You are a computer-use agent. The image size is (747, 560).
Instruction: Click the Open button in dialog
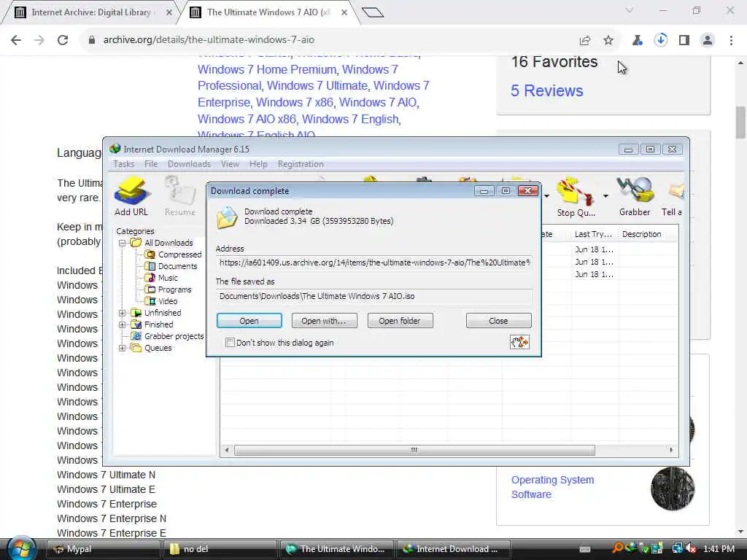[249, 321]
